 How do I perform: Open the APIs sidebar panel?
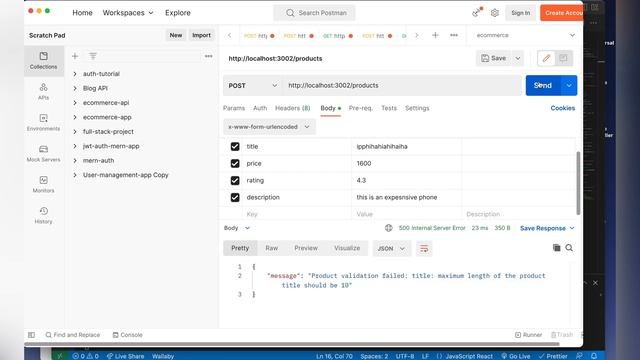point(43,91)
